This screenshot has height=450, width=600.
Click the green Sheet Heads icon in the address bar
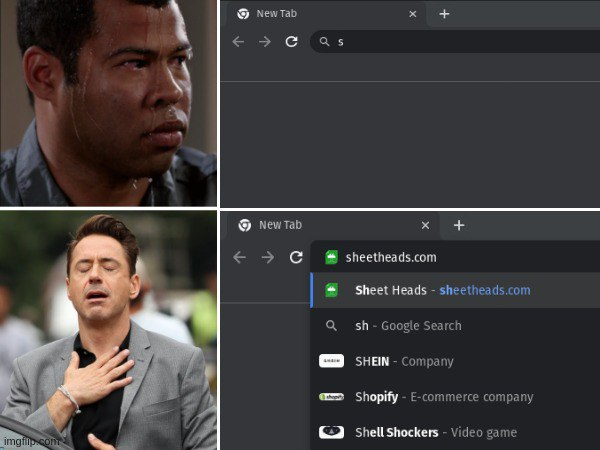(331, 257)
